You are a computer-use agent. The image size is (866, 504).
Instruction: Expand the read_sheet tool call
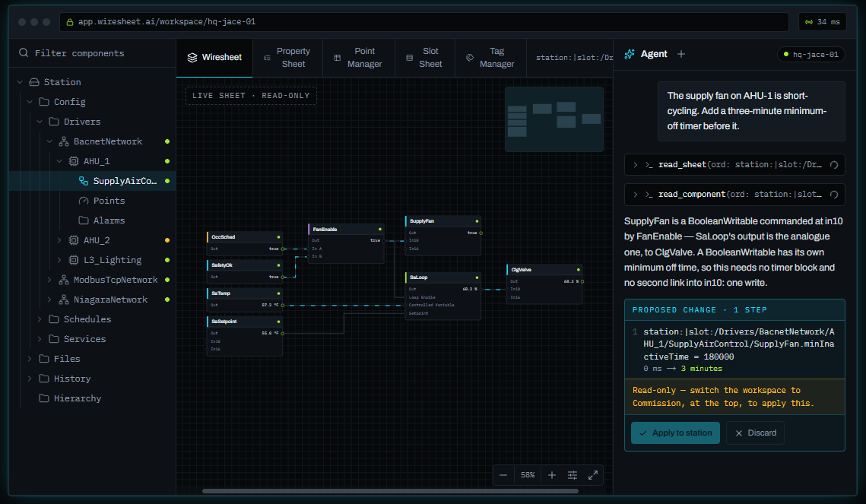pos(635,164)
